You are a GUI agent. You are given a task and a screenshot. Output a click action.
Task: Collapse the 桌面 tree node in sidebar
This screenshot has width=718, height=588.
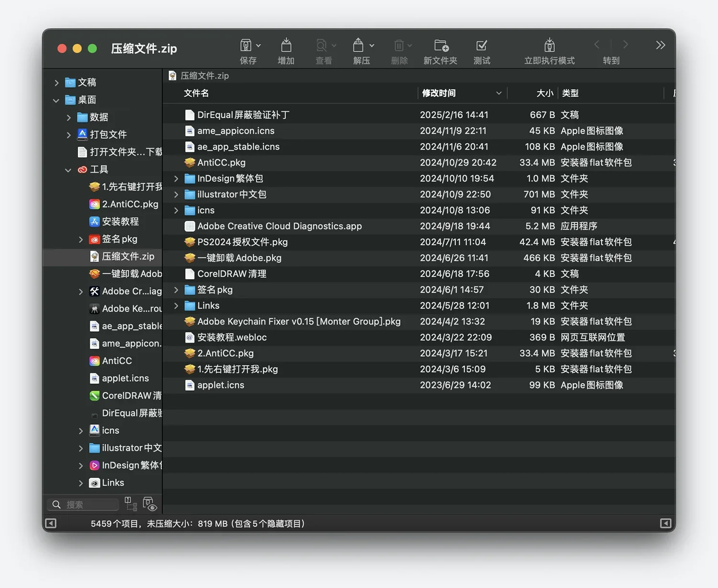coord(56,100)
